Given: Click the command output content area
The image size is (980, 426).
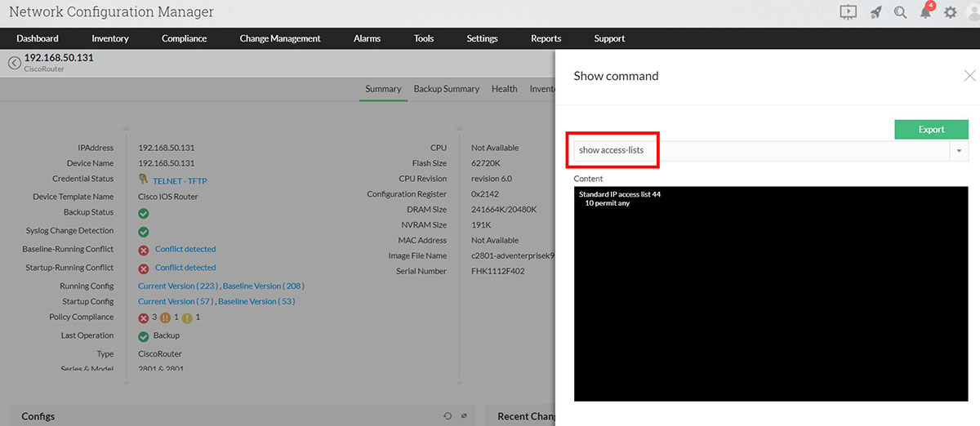Looking at the screenshot, I should click(771, 294).
